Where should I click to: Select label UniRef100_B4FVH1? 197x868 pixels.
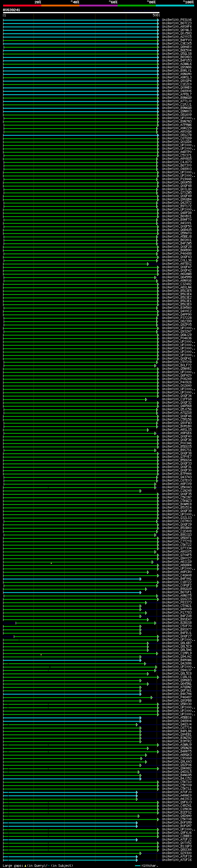click(177, 579)
